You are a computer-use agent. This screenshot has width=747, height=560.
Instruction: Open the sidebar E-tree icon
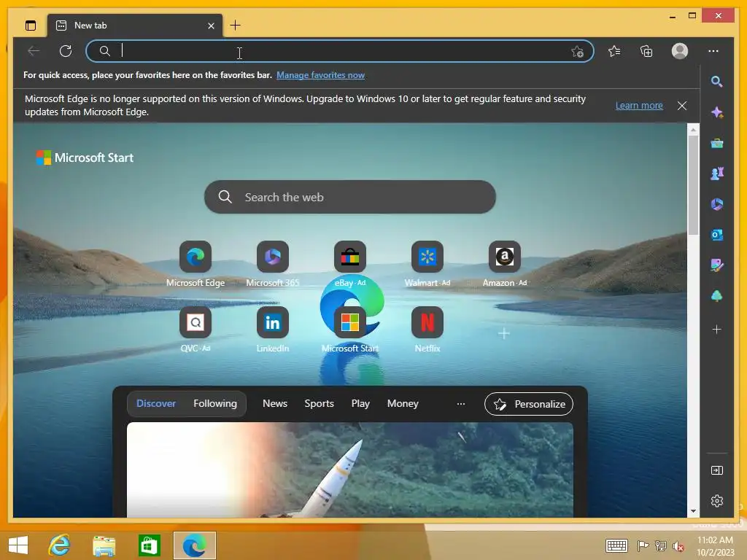(717, 296)
